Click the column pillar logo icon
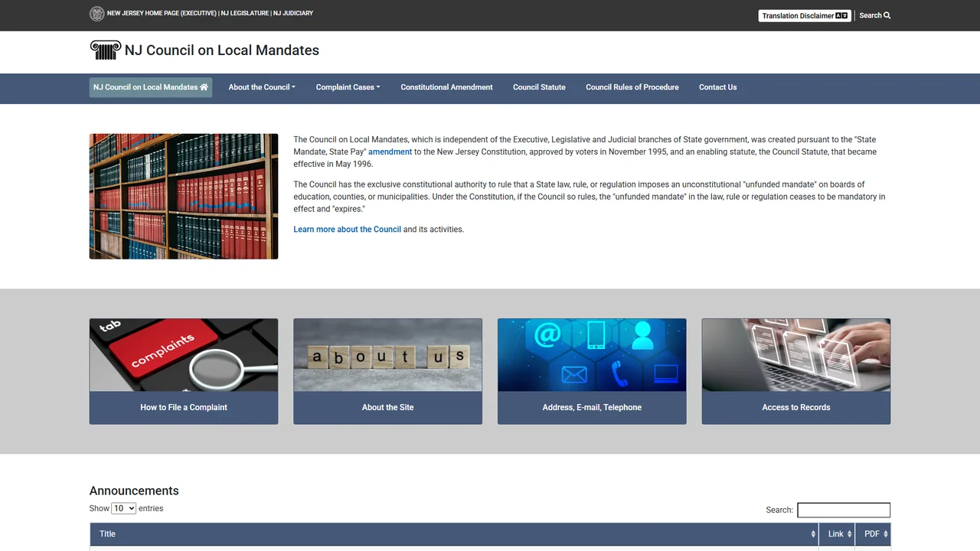Screen dimensions: 980x551 106,51
